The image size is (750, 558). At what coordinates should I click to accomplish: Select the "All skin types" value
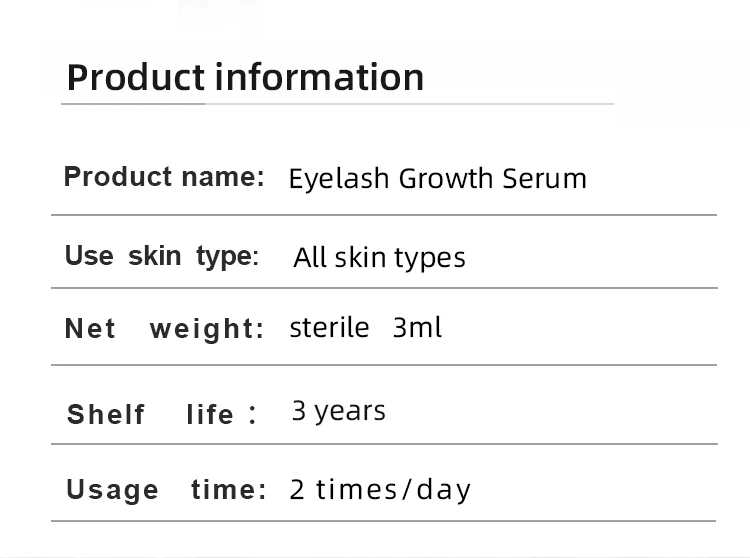[379, 258]
